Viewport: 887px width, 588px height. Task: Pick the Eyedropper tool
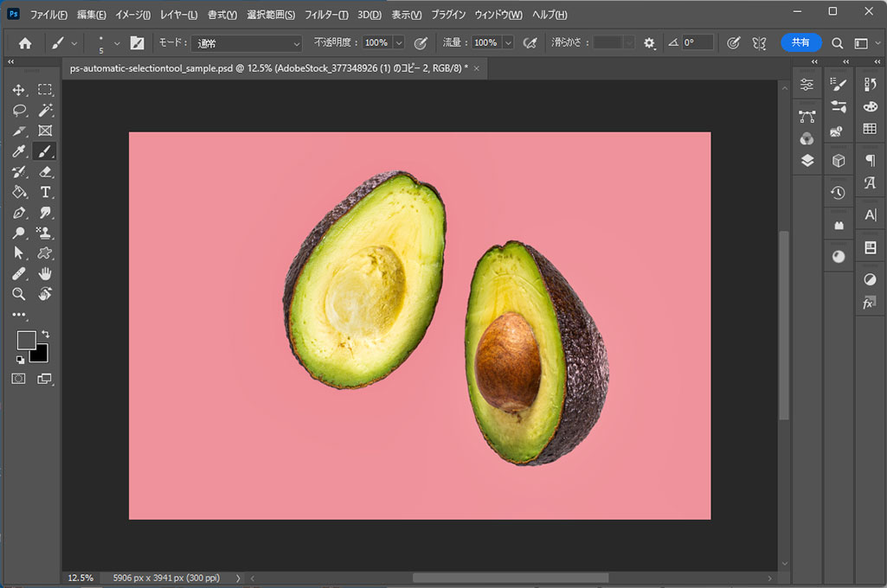pyautogui.click(x=19, y=151)
